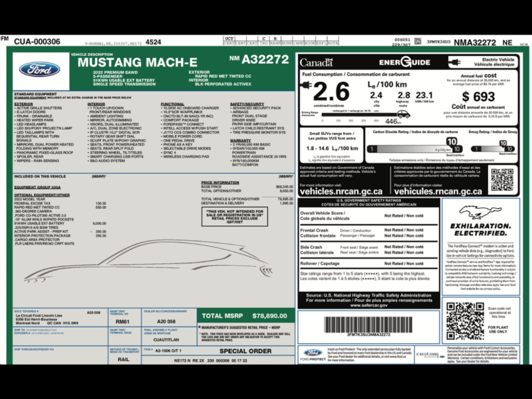
Task: Click the 91KWH USABLE EXT BATTERY option row
Action: tap(60, 223)
